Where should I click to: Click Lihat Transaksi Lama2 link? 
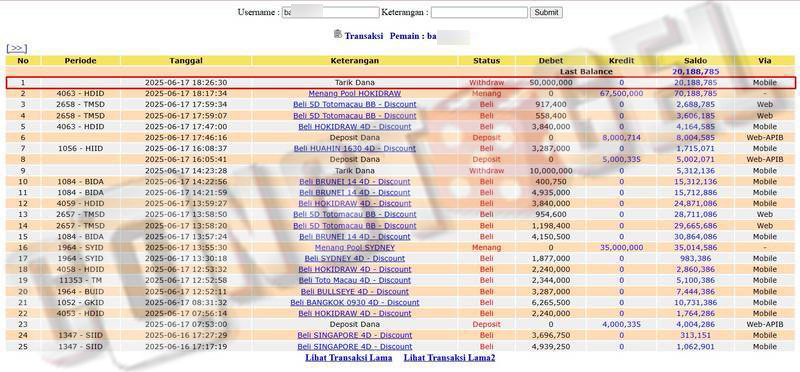[449, 358]
